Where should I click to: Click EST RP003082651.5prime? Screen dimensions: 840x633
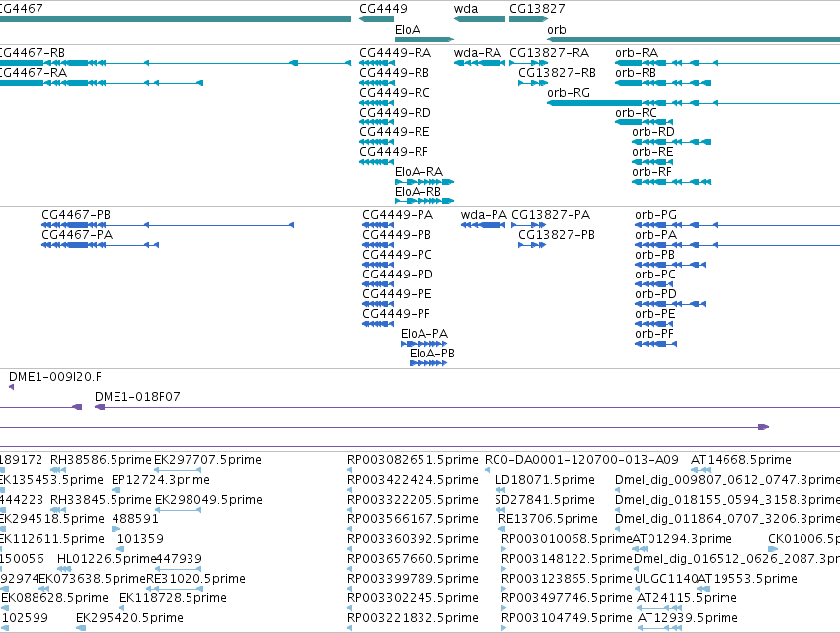(349, 470)
